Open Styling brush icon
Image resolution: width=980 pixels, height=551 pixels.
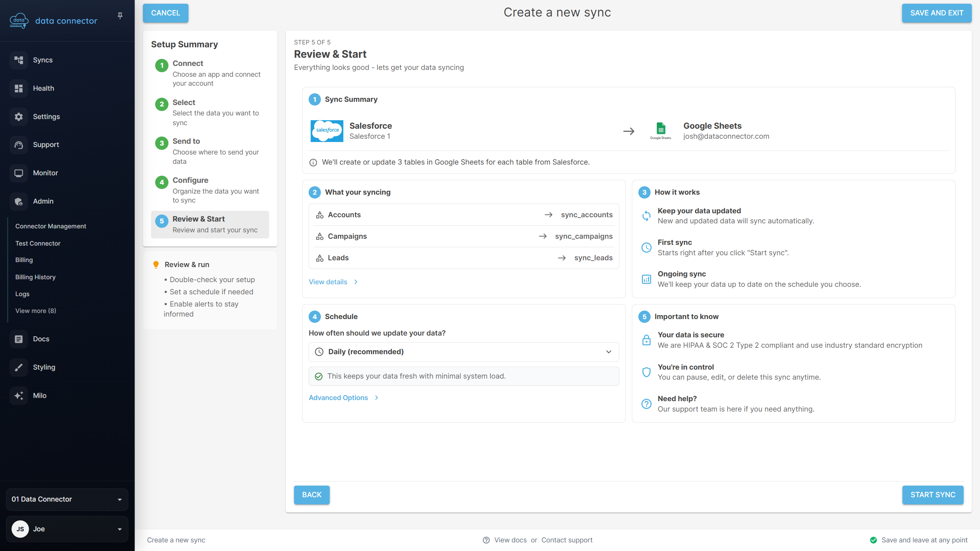(19, 367)
